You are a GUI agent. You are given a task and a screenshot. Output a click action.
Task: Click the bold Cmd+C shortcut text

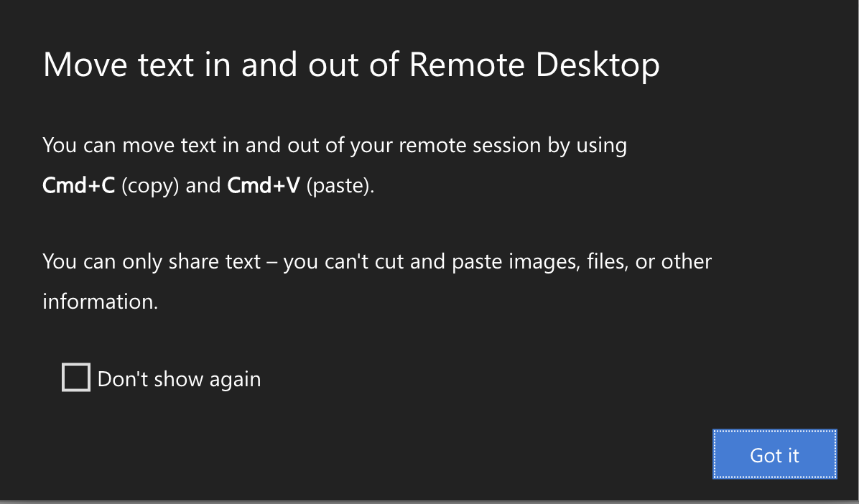coord(79,186)
